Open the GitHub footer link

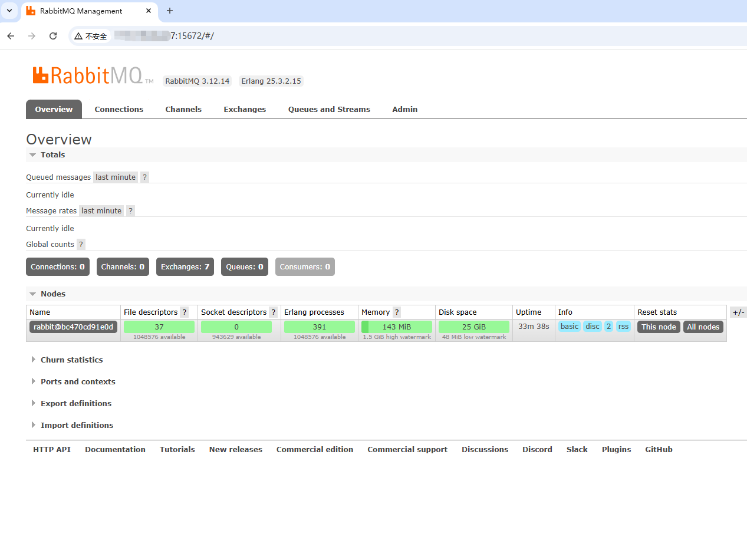pyautogui.click(x=659, y=449)
